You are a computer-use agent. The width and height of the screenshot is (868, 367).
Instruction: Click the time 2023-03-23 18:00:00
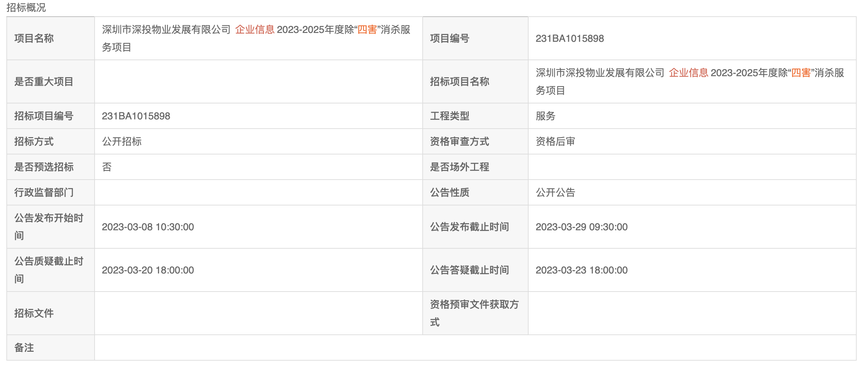pos(581,270)
